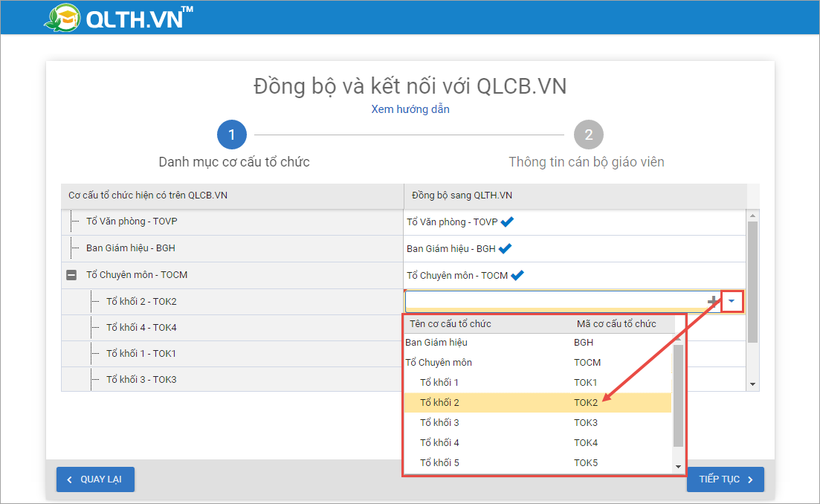Click the dropdown list scrollbar thumb
Viewport: 820px width, 504px height.
678,395
